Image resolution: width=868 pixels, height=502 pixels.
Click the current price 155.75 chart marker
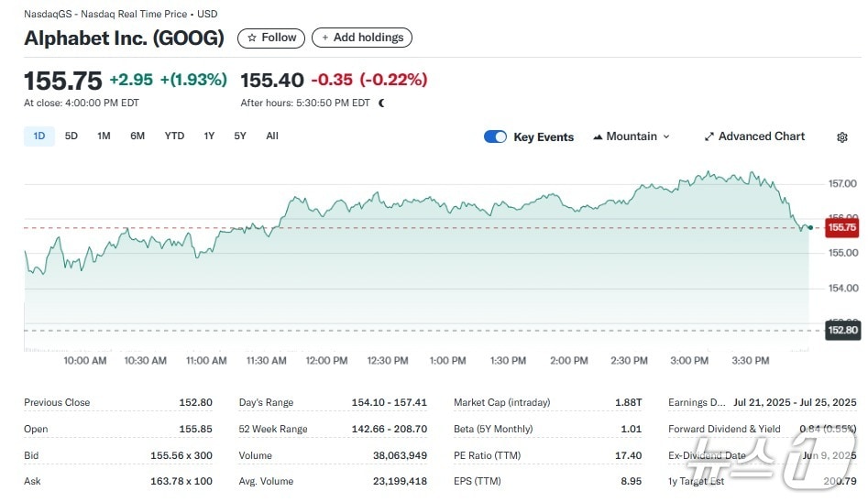click(841, 227)
